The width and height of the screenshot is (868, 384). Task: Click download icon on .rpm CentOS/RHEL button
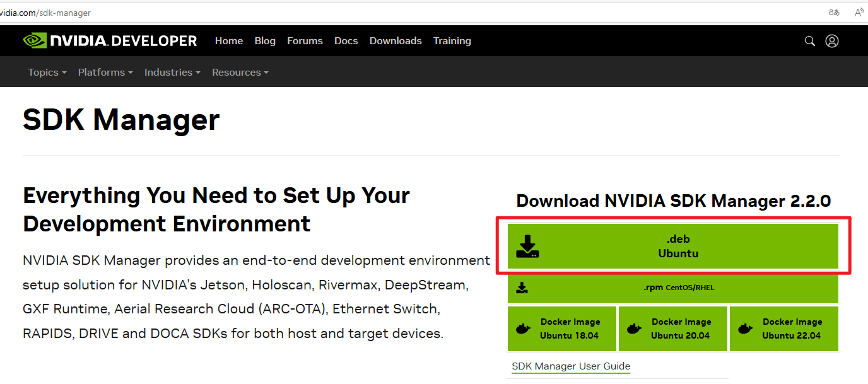click(x=522, y=288)
